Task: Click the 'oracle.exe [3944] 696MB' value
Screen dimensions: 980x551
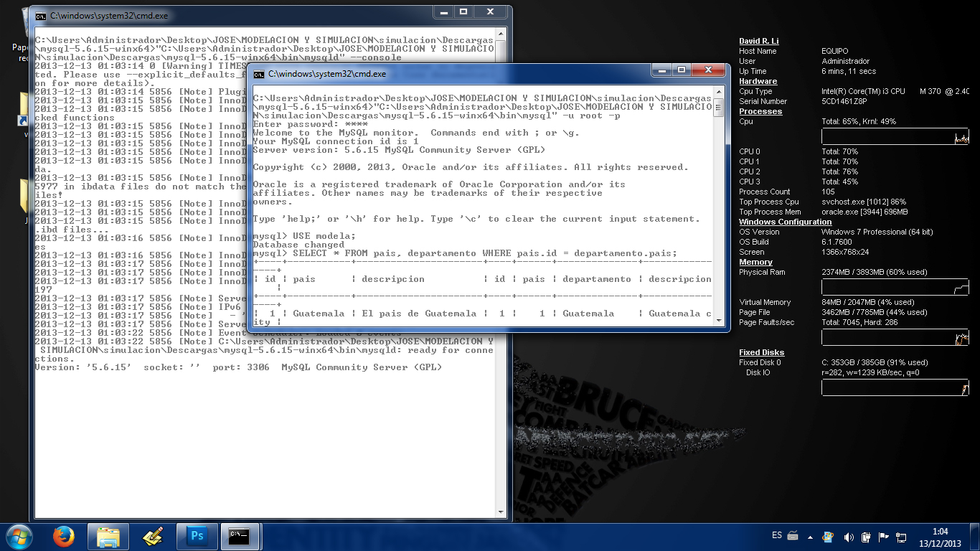Action: 864,212
